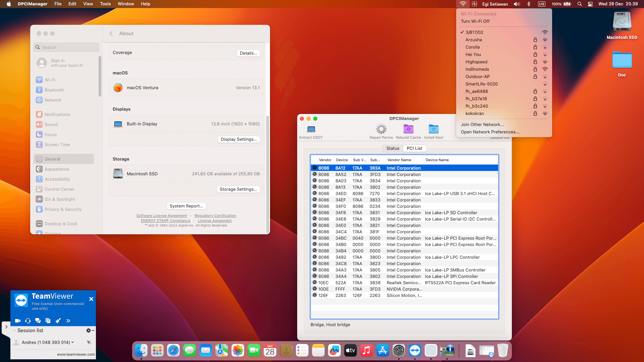
Task: Collapse the Session list section
Action: (14, 330)
